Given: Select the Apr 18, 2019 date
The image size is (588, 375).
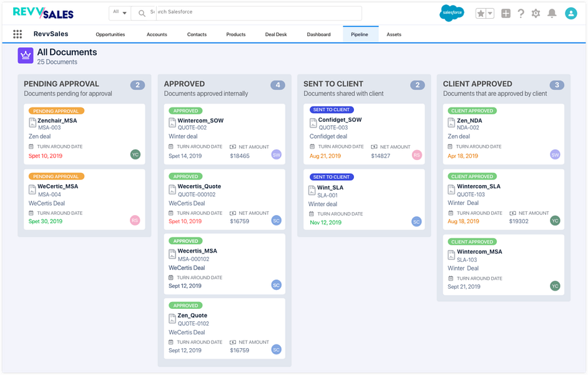Looking at the screenshot, I should click(x=463, y=156).
